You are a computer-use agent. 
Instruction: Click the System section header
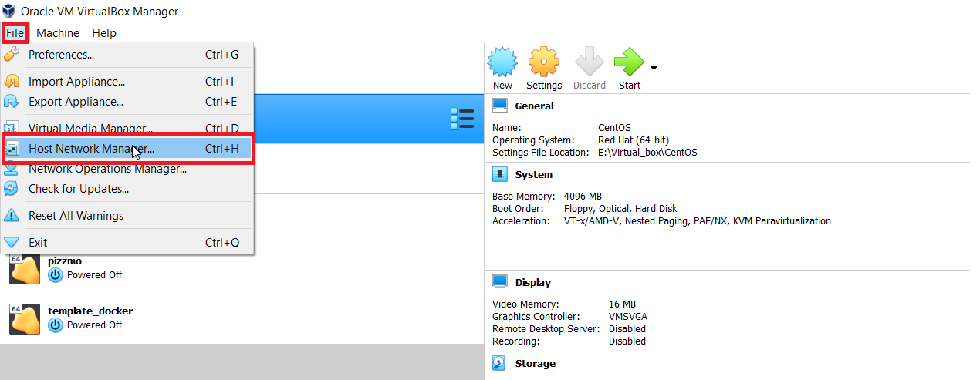pos(533,175)
